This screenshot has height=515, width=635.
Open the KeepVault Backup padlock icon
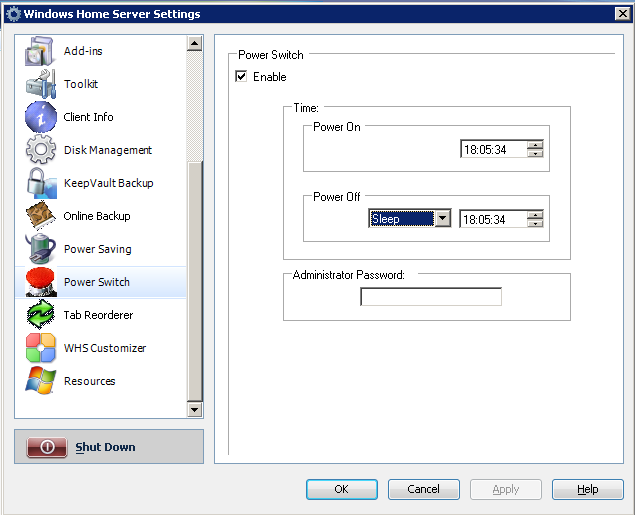coord(40,183)
